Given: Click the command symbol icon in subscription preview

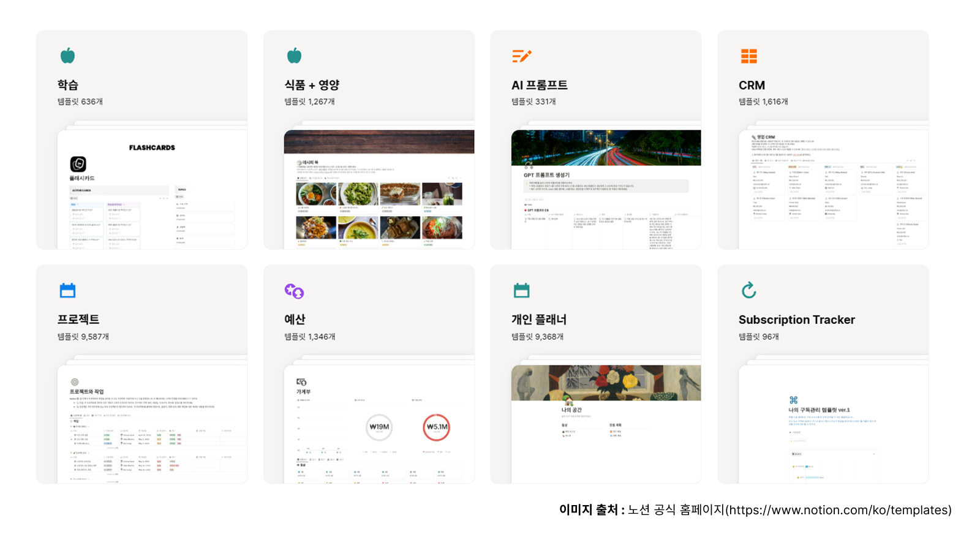Looking at the screenshot, I should pyautogui.click(x=793, y=400).
